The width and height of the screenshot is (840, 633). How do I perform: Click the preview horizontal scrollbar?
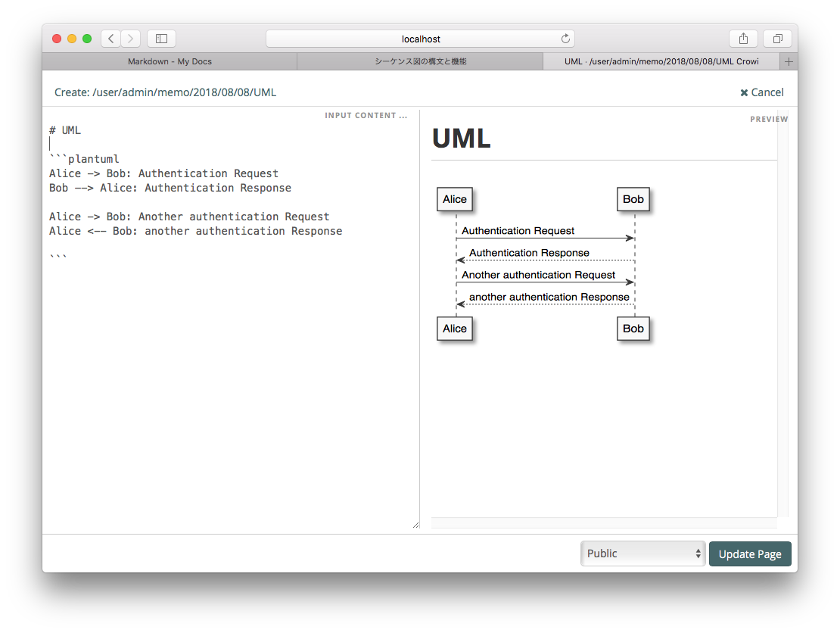(604, 522)
